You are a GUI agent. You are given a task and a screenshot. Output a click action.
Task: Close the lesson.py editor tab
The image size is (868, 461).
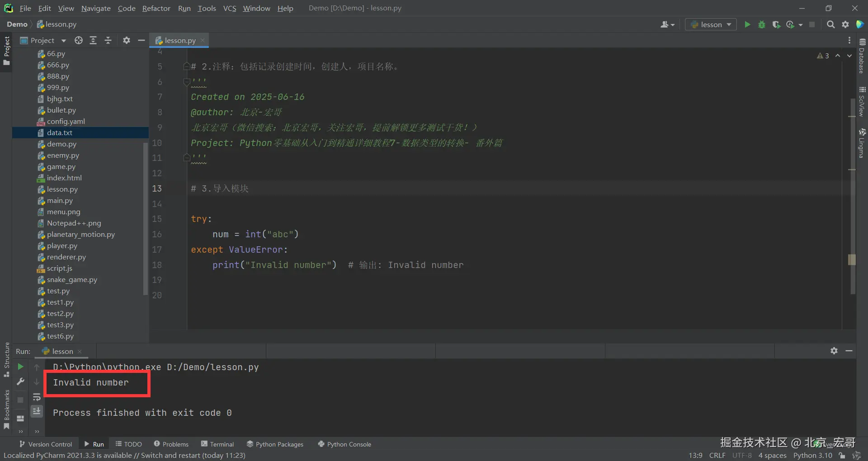click(203, 40)
